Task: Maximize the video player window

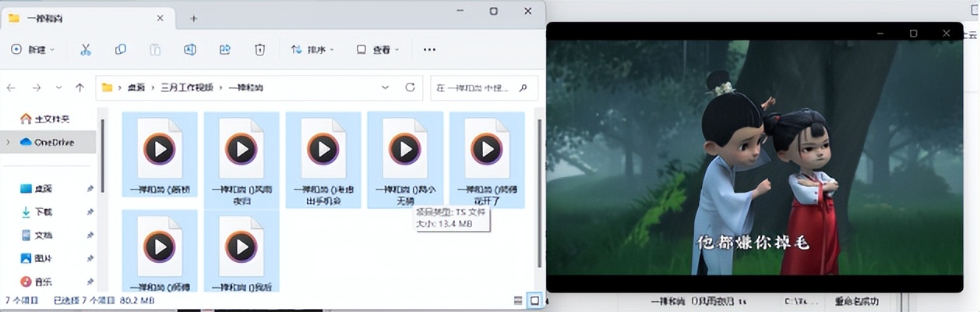Action: click(x=913, y=33)
